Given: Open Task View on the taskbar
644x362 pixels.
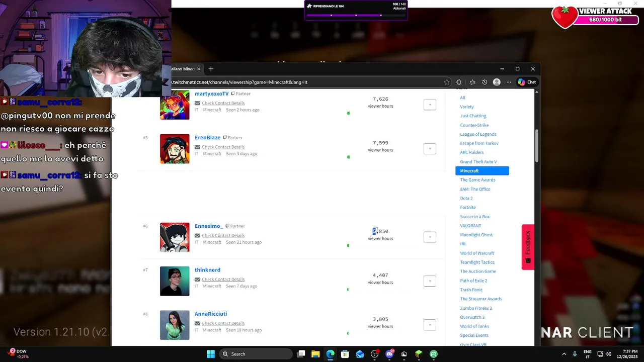Looking at the screenshot, I should (301, 354).
